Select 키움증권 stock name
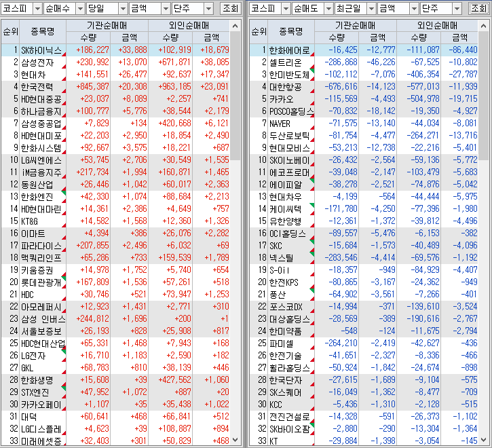This screenshot has height=448, width=492. [37, 271]
